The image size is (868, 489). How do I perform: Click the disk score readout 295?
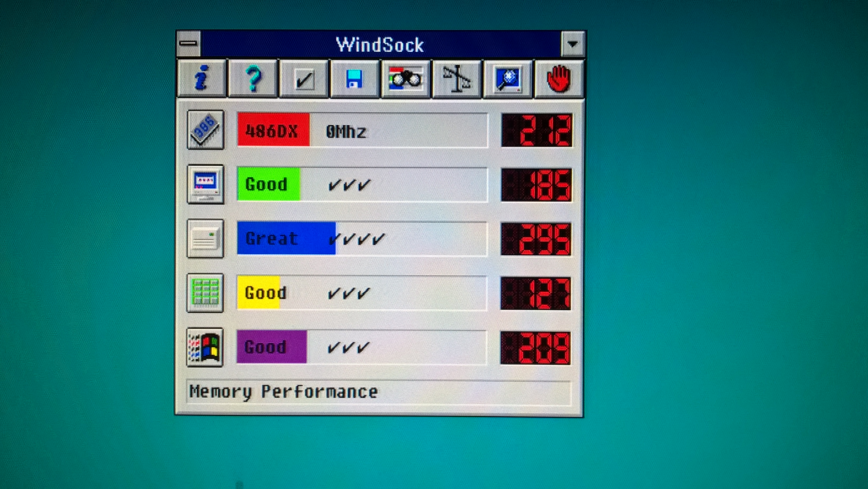(536, 239)
